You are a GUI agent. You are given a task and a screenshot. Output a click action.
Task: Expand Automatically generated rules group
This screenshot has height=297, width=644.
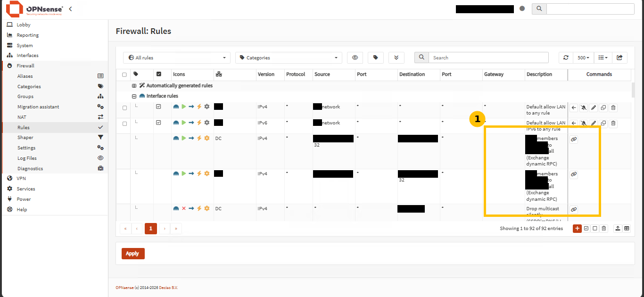[134, 86]
